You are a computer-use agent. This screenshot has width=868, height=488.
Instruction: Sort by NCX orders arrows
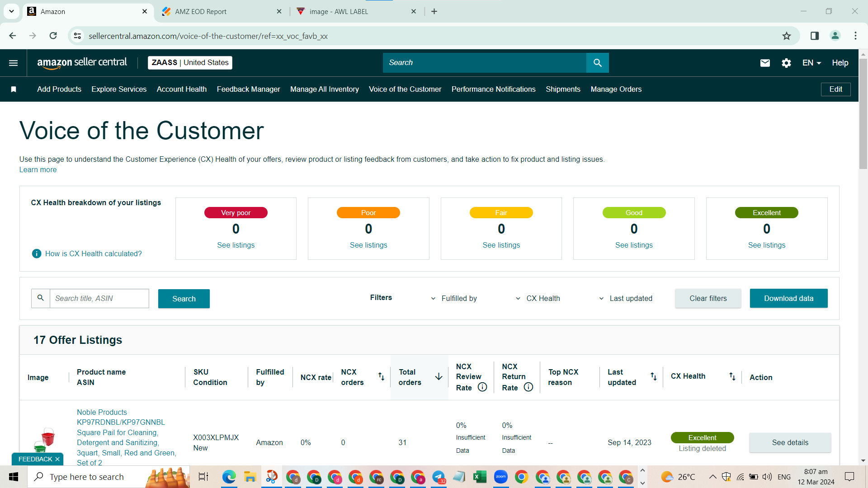(x=381, y=376)
